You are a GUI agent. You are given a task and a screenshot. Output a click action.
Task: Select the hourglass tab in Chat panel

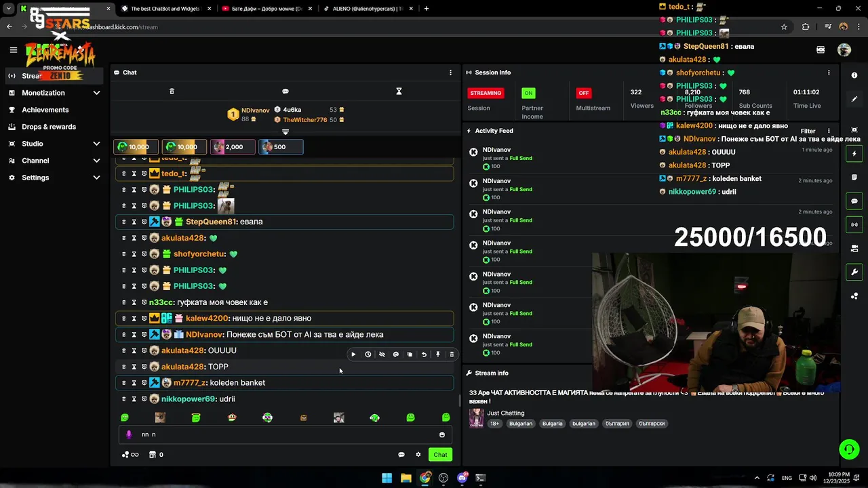tap(399, 91)
